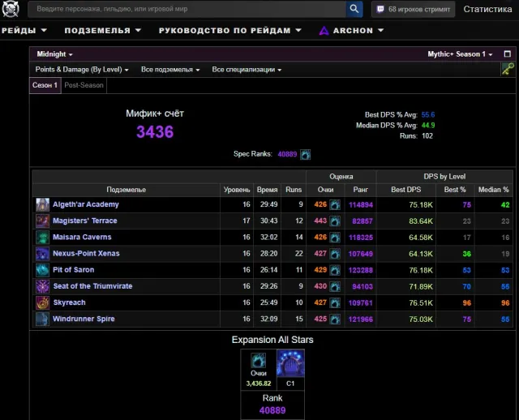Expand РУКОВОДСТВО ПО РЕЙДАМ menu
The height and width of the screenshot is (420, 519).
click(230, 31)
